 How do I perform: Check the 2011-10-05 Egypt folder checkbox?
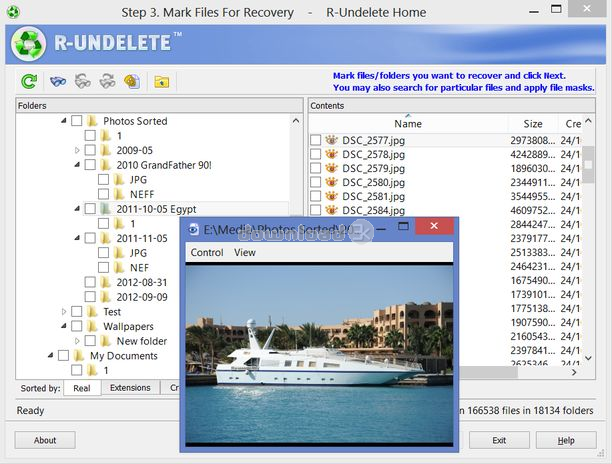coord(90,209)
